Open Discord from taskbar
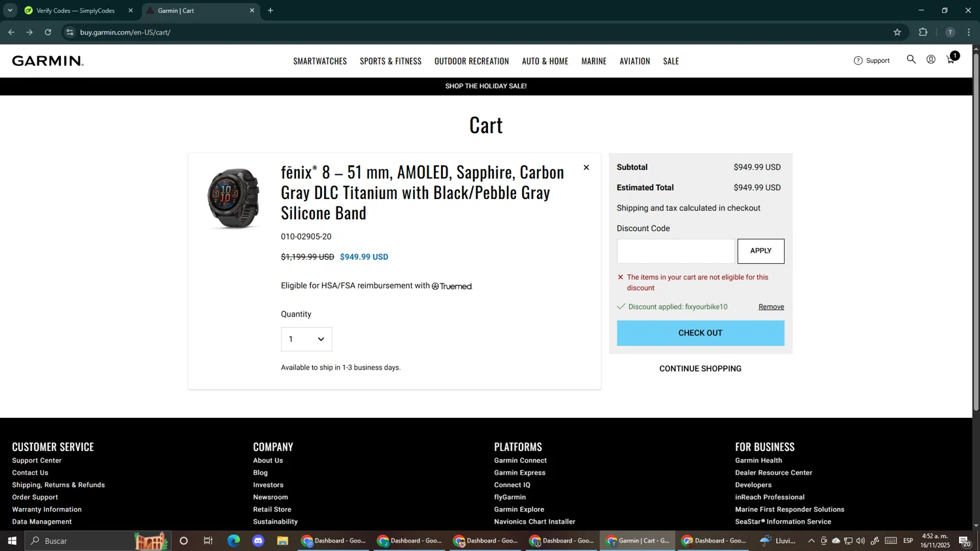980x551 pixels. [x=258, y=541]
